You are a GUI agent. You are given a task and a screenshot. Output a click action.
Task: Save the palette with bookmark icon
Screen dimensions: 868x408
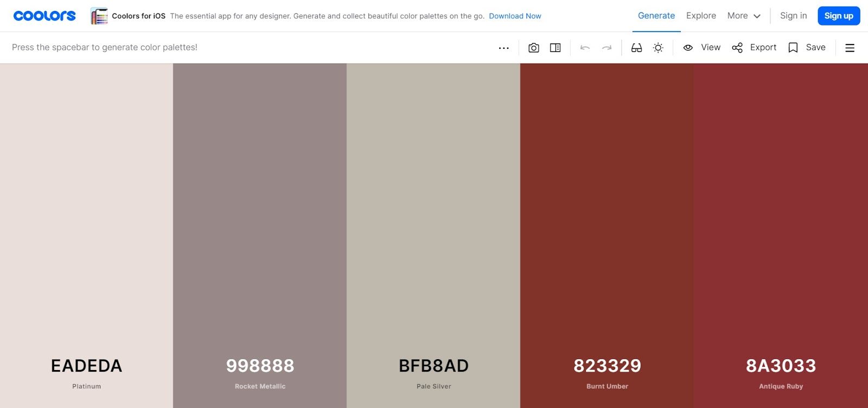pyautogui.click(x=807, y=48)
